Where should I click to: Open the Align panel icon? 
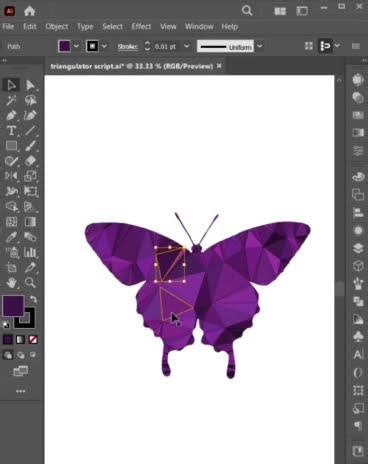click(358, 212)
